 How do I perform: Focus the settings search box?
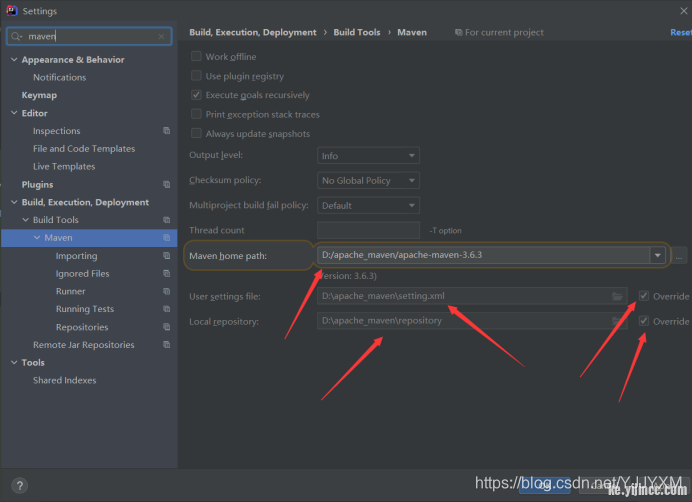pos(89,36)
